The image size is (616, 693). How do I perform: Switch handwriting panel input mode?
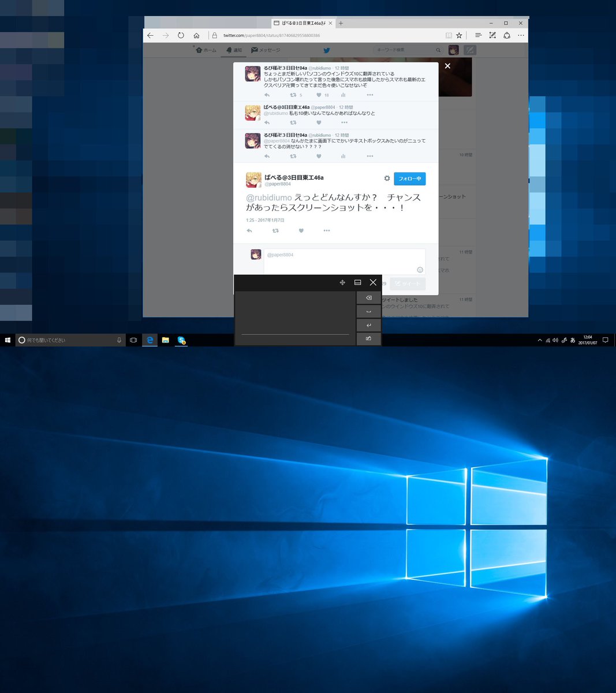point(368,338)
